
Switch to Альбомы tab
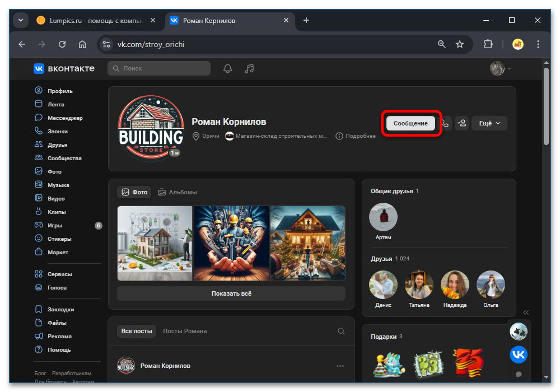178,192
